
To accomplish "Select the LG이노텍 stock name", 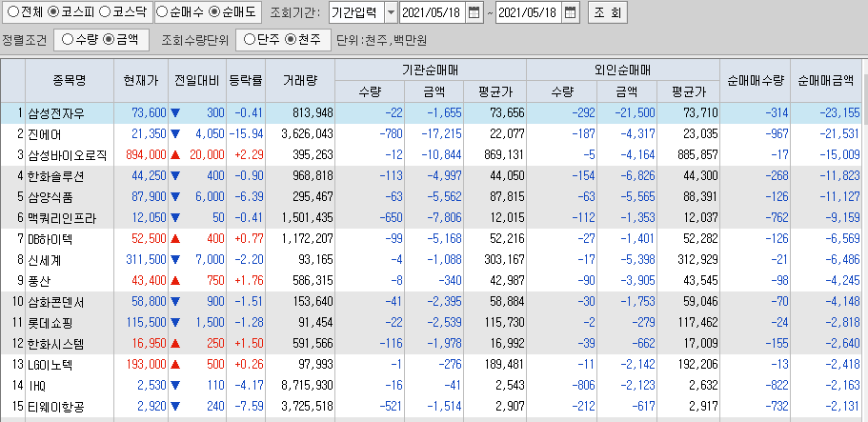I will pyautogui.click(x=50, y=366).
